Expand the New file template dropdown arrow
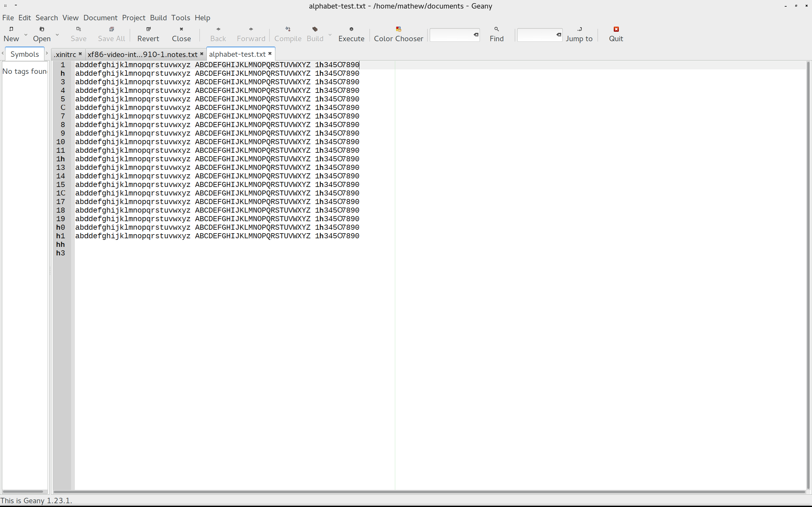The width and height of the screenshot is (812, 507). click(x=26, y=35)
